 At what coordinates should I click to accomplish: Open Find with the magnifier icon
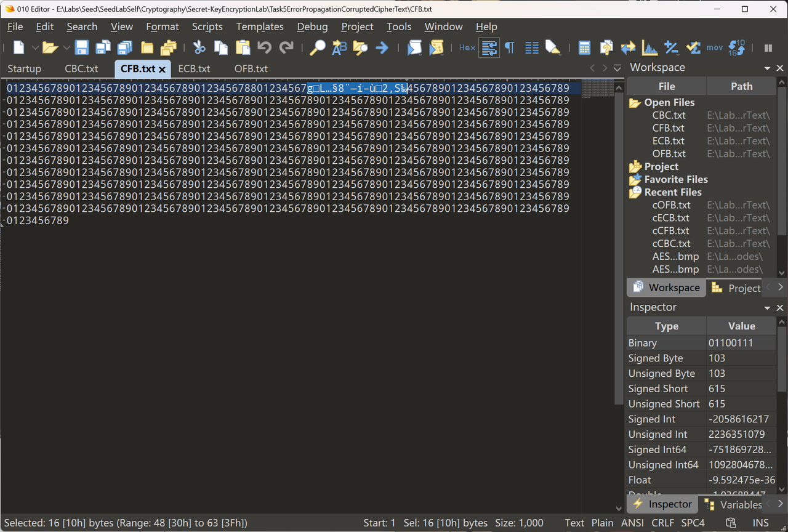coord(317,47)
